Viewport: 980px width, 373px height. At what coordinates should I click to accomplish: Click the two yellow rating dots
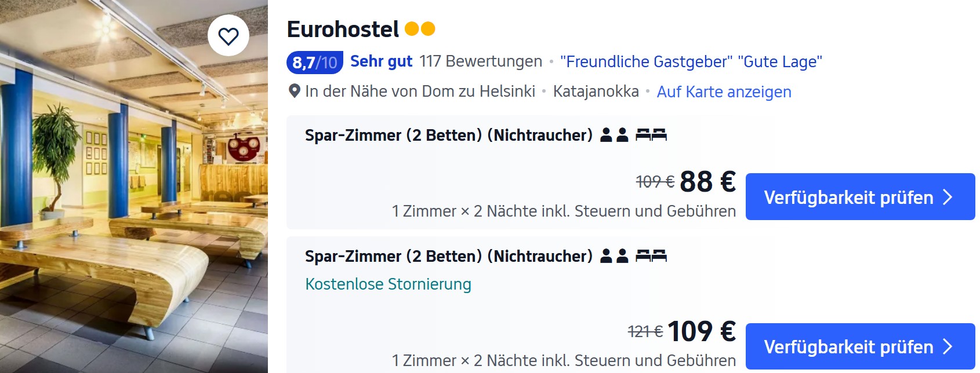click(x=420, y=29)
